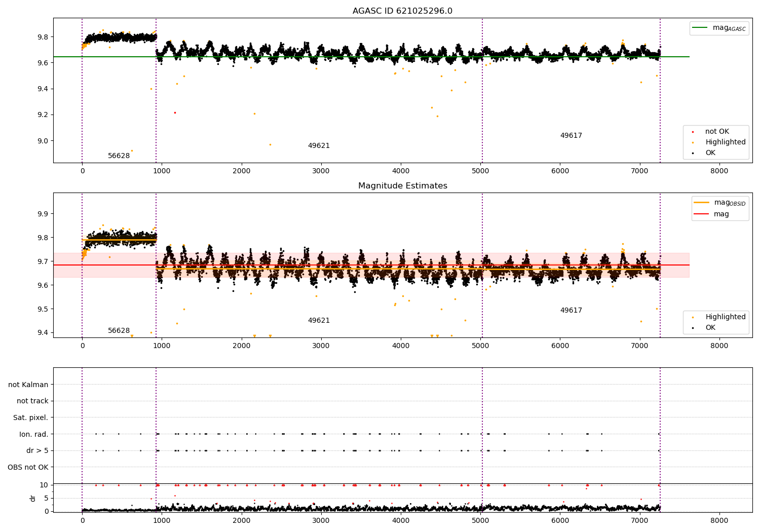Click the 6000 x-tick label under the bottom plot
The image size is (760, 532).
(x=560, y=521)
